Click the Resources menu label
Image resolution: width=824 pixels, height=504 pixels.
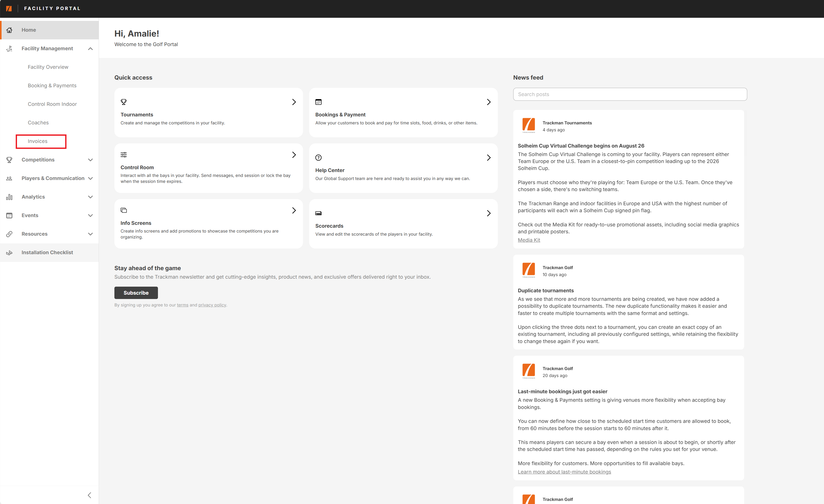(35, 234)
